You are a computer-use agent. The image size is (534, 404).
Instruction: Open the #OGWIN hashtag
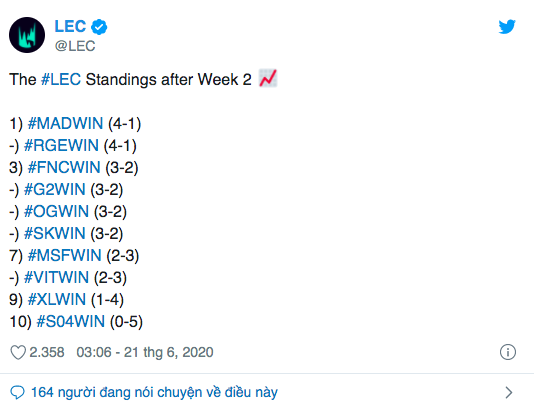[56, 211]
